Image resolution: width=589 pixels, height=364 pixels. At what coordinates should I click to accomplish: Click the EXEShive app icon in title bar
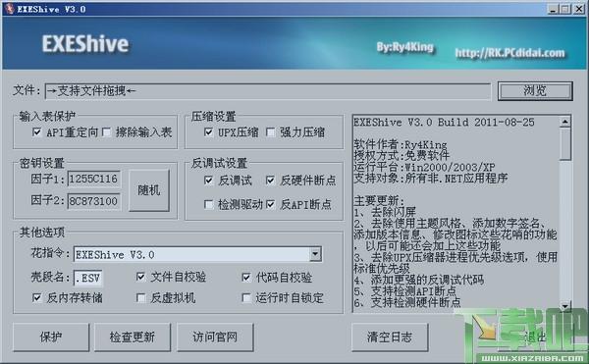[10, 8]
